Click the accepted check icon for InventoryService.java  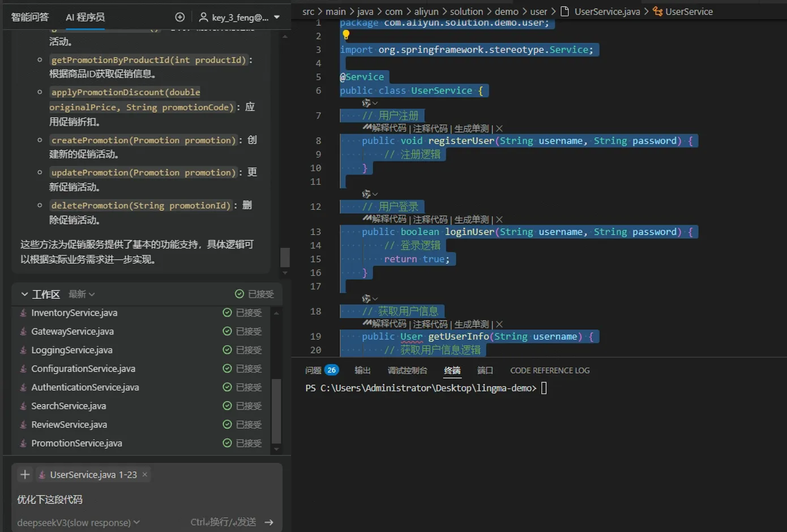(x=227, y=313)
